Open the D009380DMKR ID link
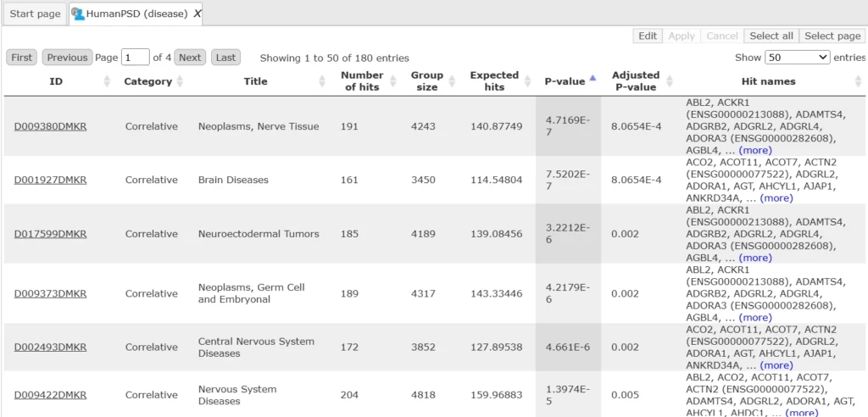868x417 pixels. (x=50, y=127)
